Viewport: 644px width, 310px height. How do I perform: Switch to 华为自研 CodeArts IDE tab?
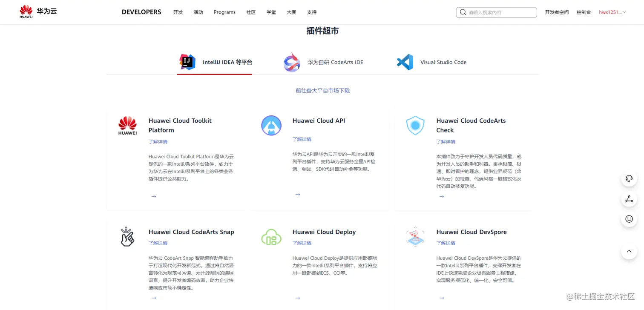tap(324, 62)
